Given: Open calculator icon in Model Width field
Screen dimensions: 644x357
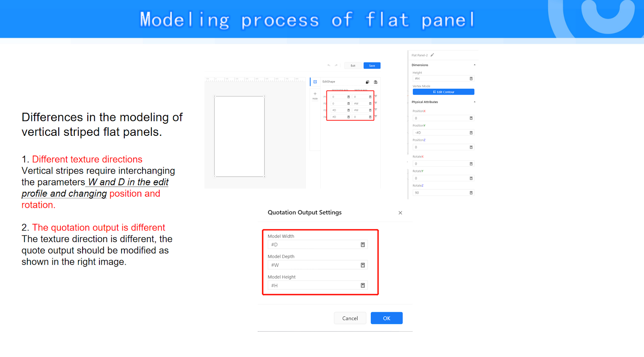Looking at the screenshot, I should [363, 245].
